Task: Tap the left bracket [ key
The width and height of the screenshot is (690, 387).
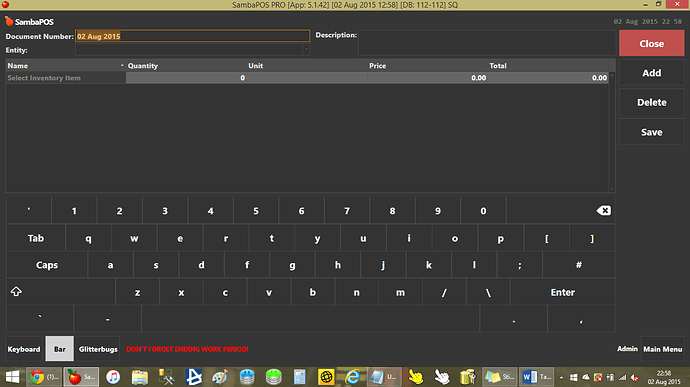Action: tap(547, 238)
